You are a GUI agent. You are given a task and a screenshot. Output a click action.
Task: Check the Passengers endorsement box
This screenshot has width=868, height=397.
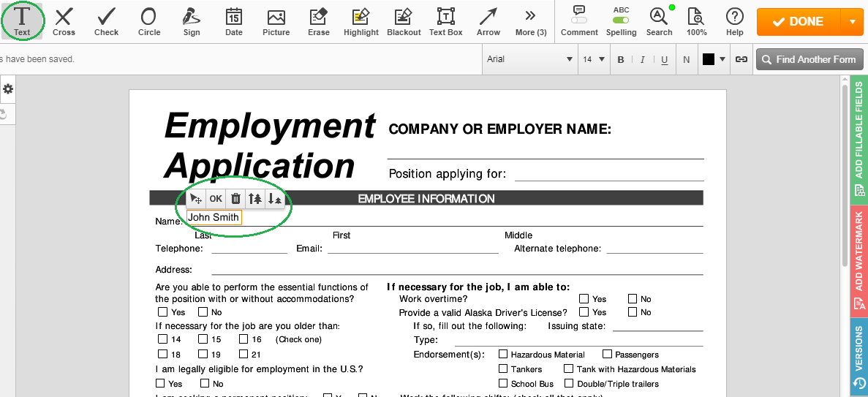[607, 354]
